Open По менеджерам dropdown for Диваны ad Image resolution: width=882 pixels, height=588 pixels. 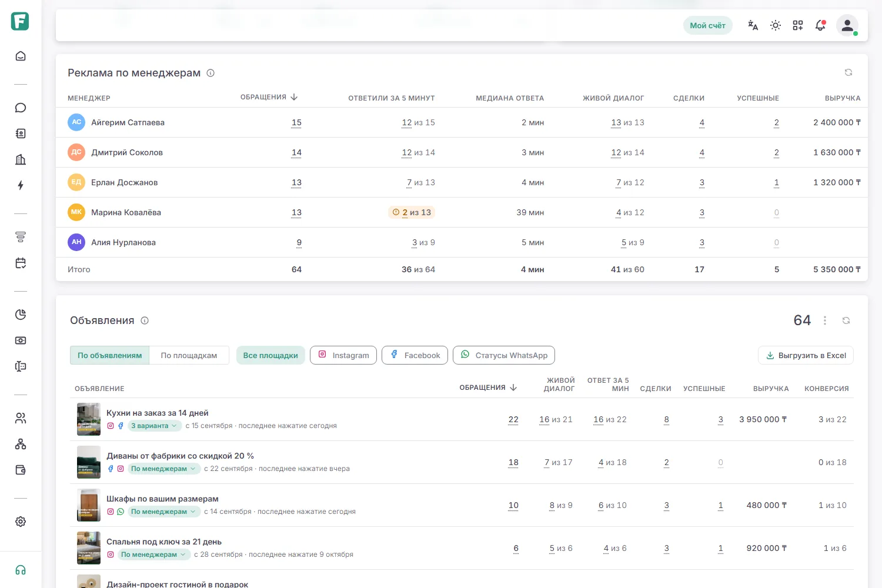pyautogui.click(x=163, y=469)
